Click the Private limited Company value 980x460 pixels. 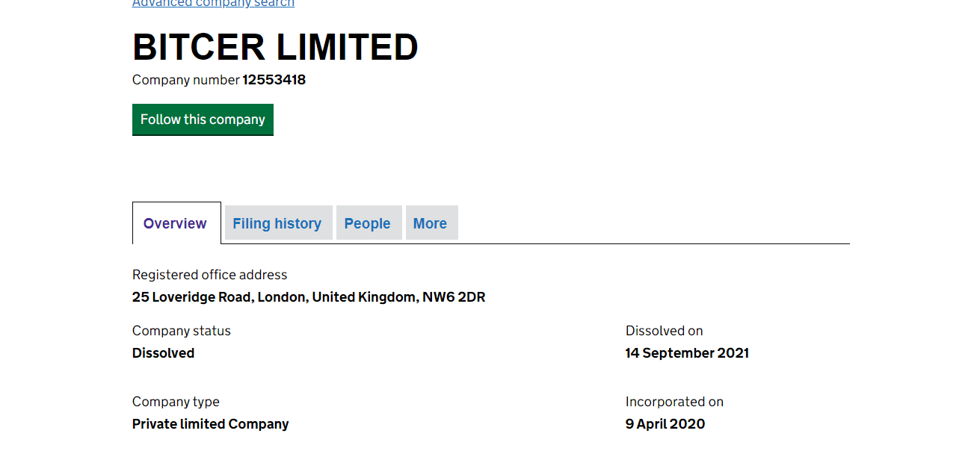pyautogui.click(x=210, y=424)
